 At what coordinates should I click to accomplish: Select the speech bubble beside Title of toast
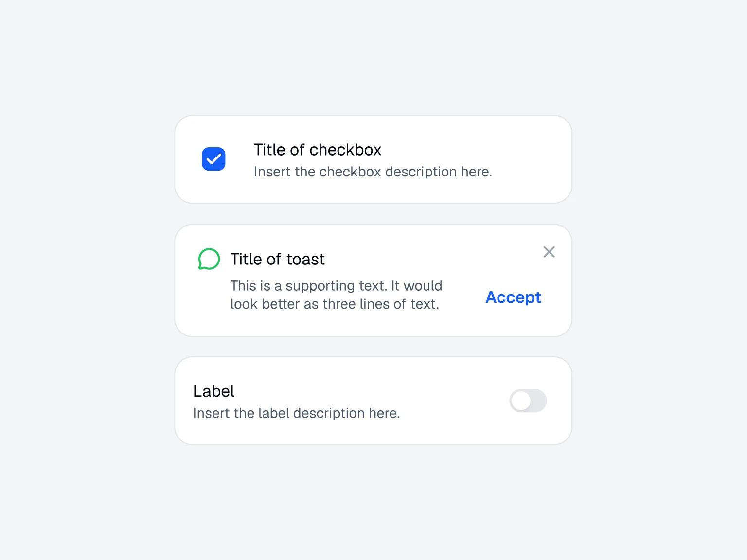(x=209, y=259)
